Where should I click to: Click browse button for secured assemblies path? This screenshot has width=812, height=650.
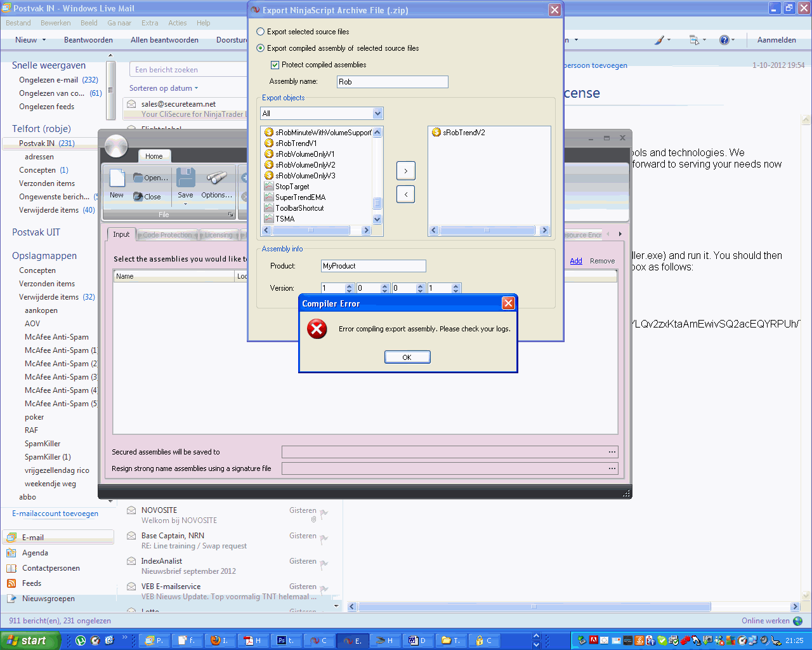pos(612,452)
